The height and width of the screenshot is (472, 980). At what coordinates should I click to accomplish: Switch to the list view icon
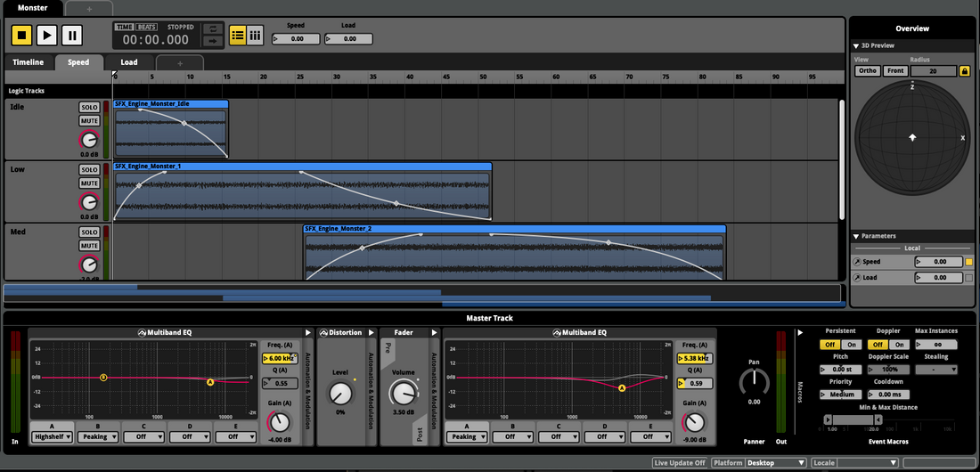click(238, 36)
